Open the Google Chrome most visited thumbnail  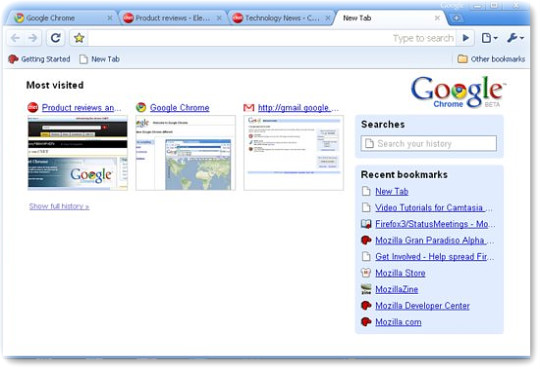pyautogui.click(x=186, y=153)
